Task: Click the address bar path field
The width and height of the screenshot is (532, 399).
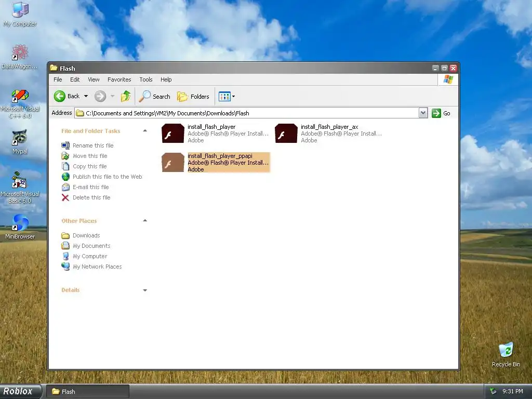Action: (247, 113)
